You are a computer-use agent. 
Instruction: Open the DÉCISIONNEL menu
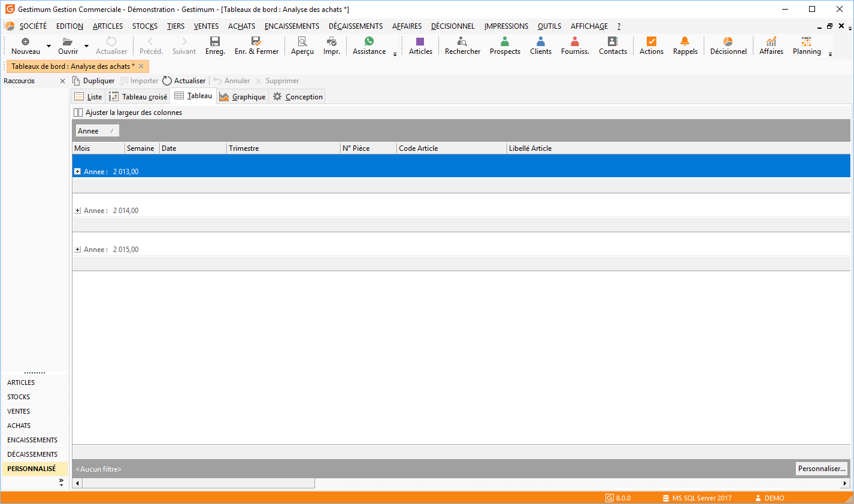[453, 26]
